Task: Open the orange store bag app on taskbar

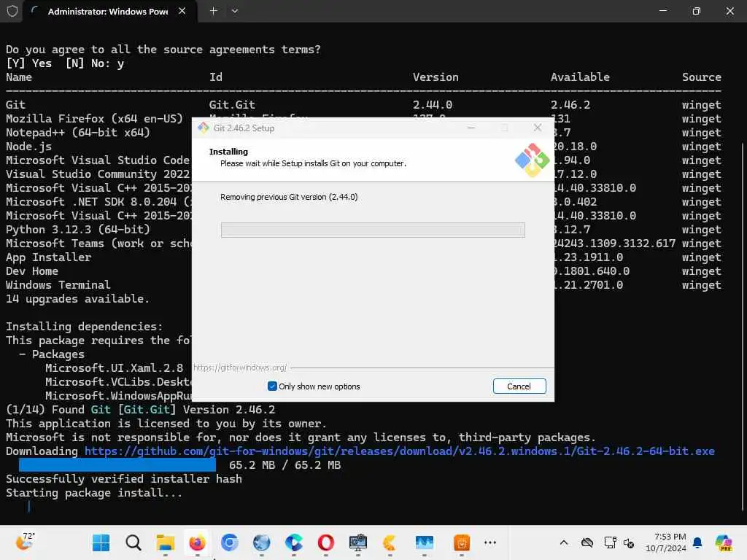Action: (x=462, y=542)
